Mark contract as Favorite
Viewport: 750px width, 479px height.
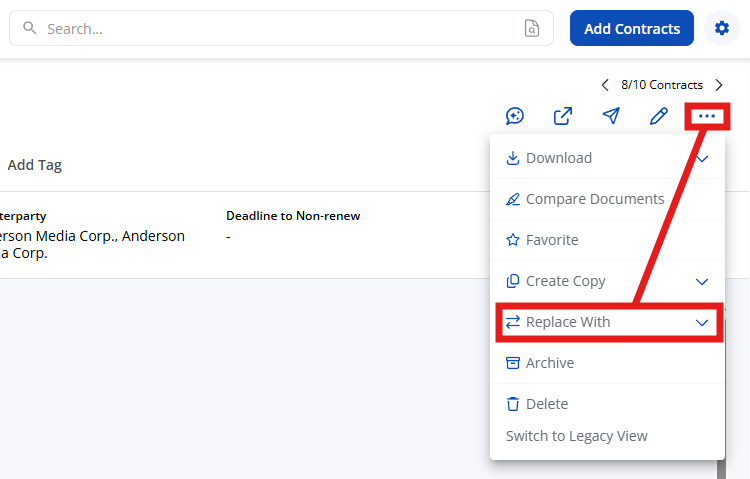pos(551,240)
